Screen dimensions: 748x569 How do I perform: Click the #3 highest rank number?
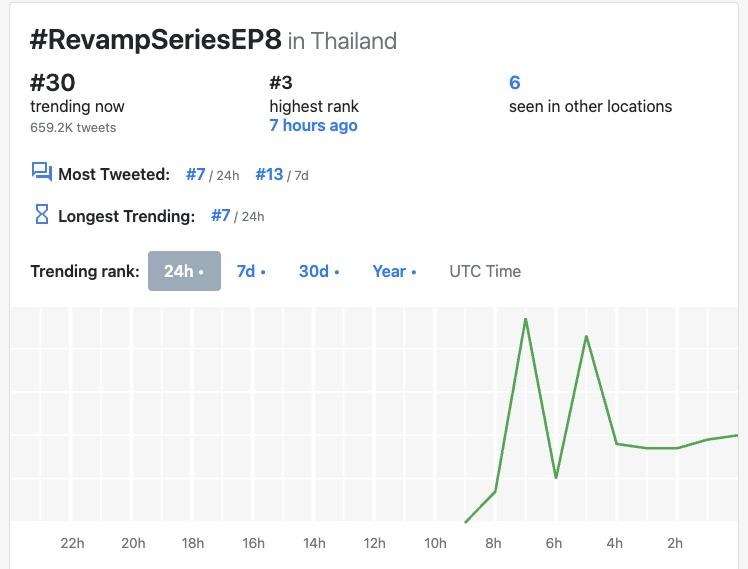coord(281,83)
